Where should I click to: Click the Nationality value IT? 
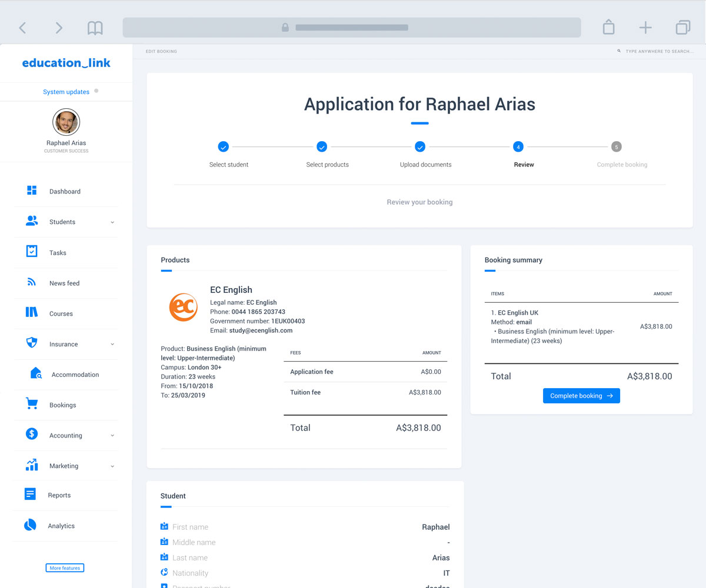coord(446,573)
